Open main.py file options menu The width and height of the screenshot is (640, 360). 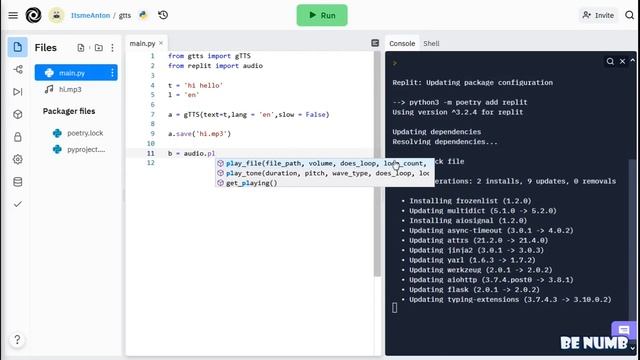112,73
